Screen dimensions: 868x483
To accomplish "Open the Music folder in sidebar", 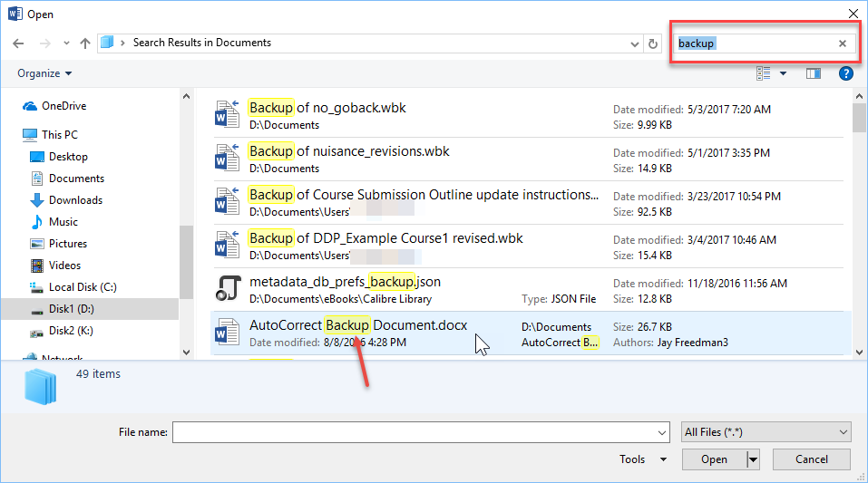I will point(63,221).
